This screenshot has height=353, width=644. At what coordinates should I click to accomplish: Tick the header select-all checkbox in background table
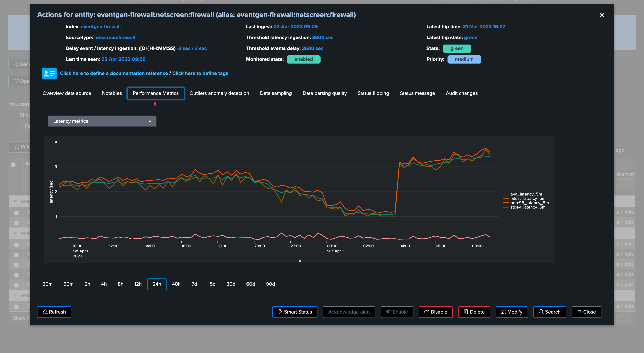13,164
